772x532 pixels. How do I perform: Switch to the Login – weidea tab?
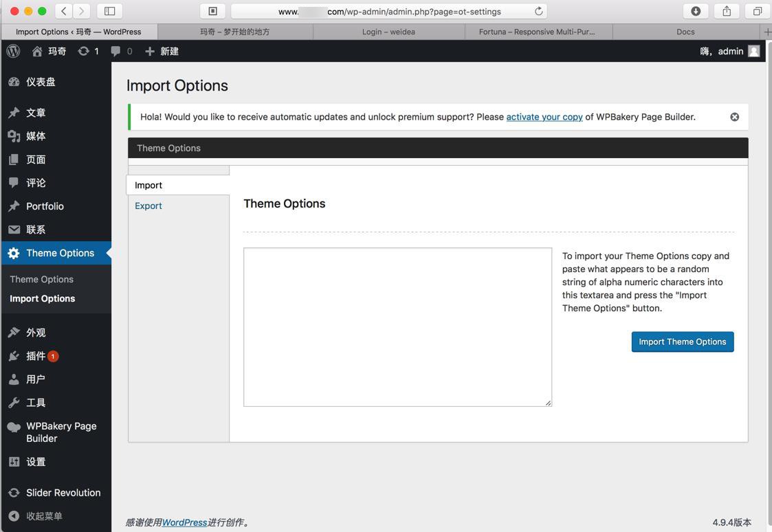(388, 32)
